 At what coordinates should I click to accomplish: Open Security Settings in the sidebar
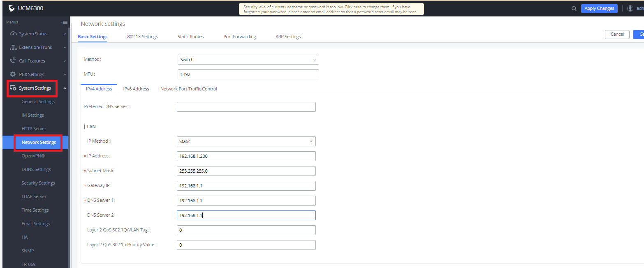point(38,183)
